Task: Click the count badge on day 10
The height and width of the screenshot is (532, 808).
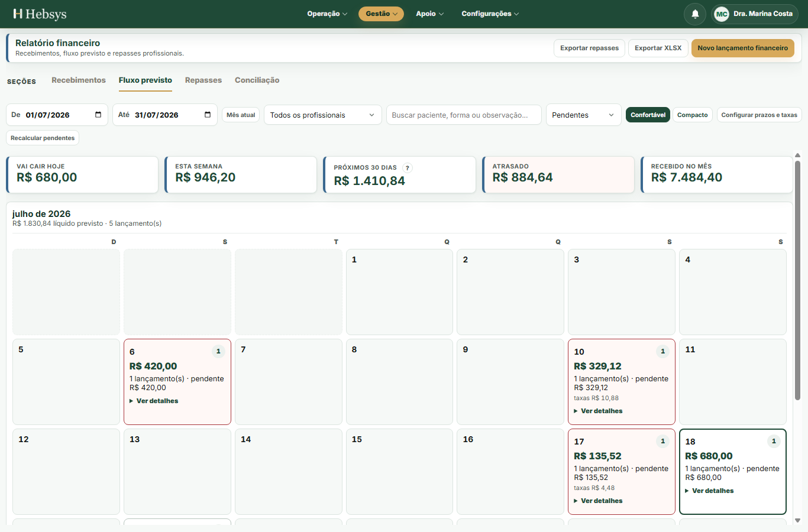Action: tap(662, 351)
